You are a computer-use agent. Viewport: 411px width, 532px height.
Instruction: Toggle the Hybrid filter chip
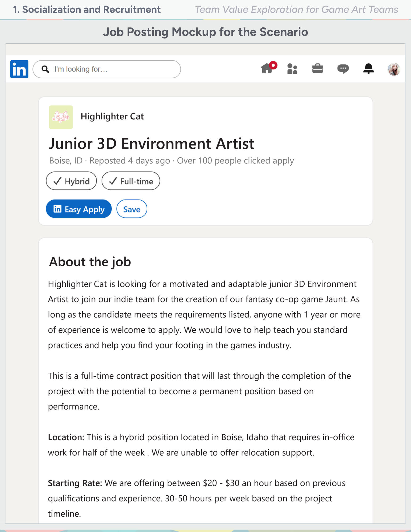point(71,181)
